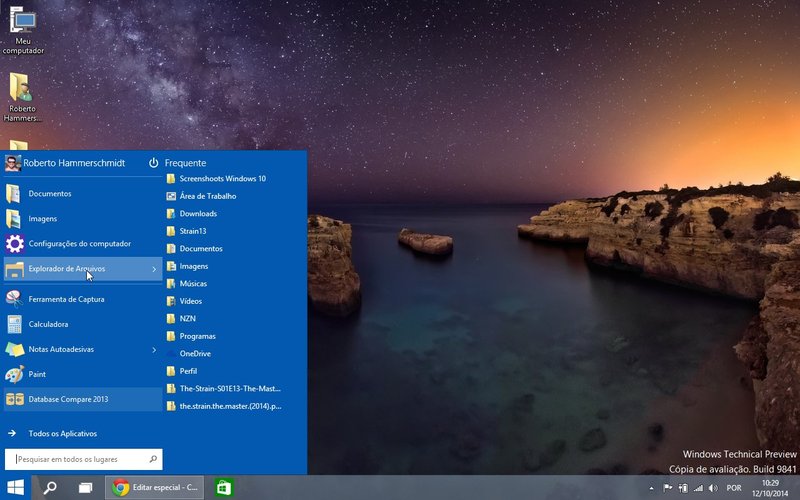Image resolution: width=800 pixels, height=500 pixels.
Task: Select the Roberto Hammers... desktop folder
Action: click(x=22, y=97)
